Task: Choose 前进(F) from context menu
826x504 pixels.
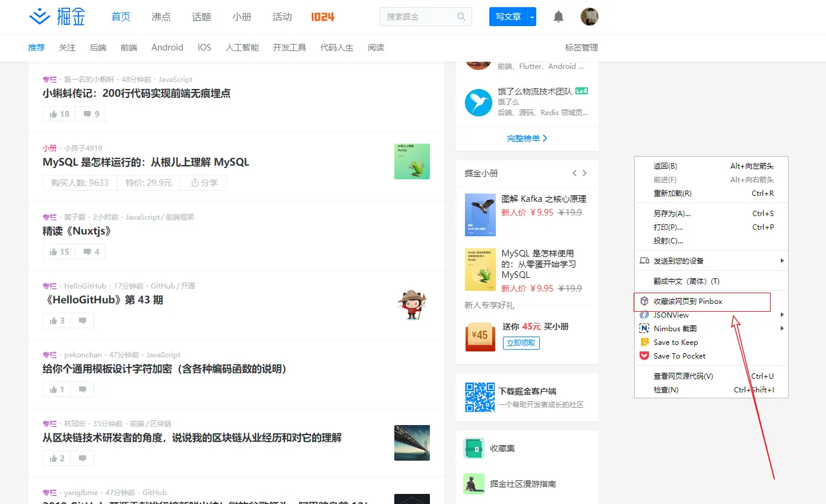Action: click(x=711, y=180)
